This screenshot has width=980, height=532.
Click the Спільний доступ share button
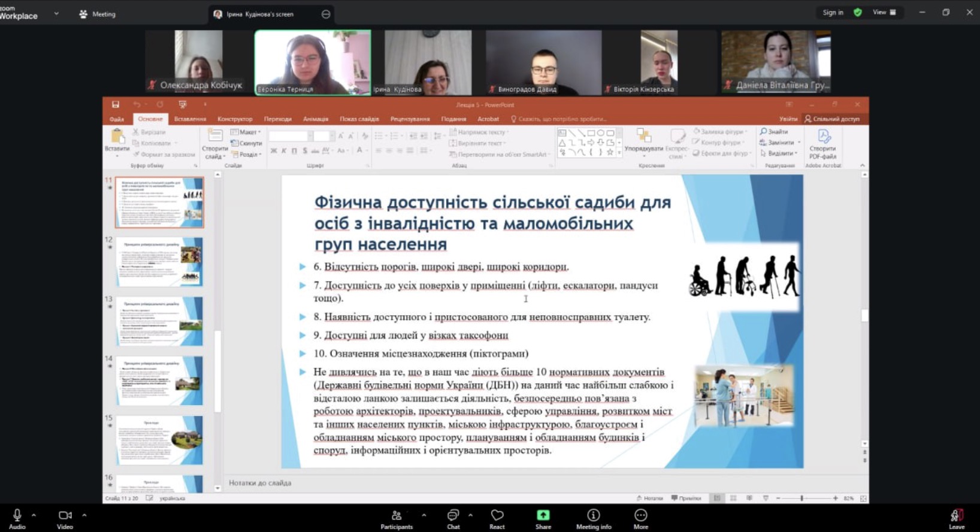832,119
